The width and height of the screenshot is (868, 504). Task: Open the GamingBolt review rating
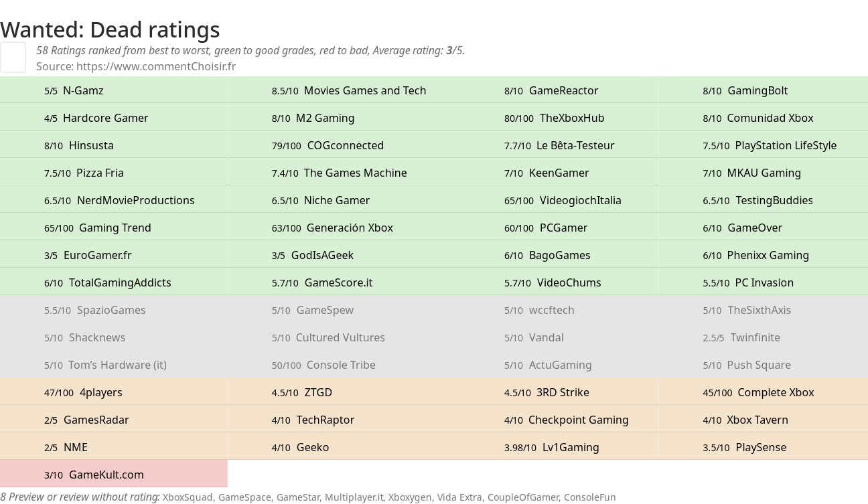coord(763,90)
